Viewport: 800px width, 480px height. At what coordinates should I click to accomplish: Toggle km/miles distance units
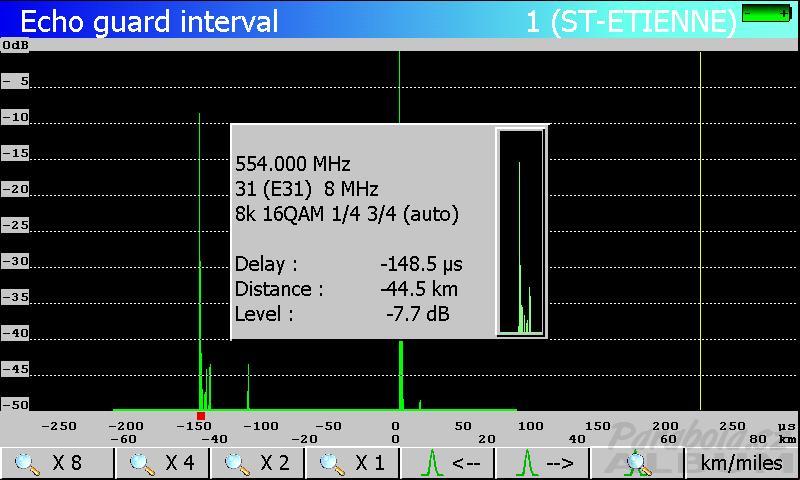(742, 463)
